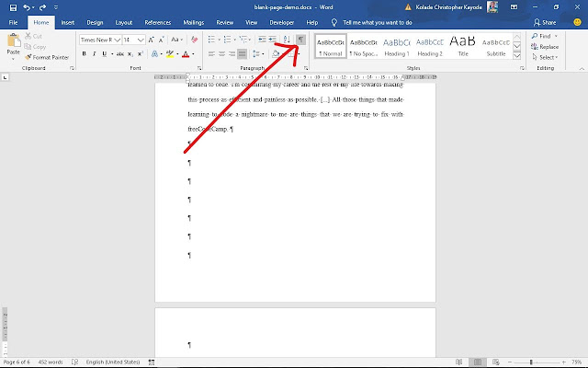Click the Multilevel List icon

pos(243,40)
